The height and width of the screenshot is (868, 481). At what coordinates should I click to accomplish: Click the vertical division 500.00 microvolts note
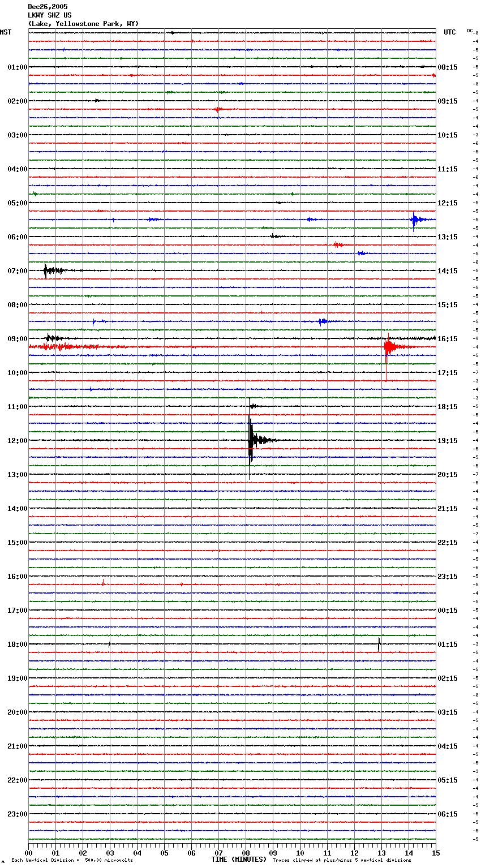(72, 861)
